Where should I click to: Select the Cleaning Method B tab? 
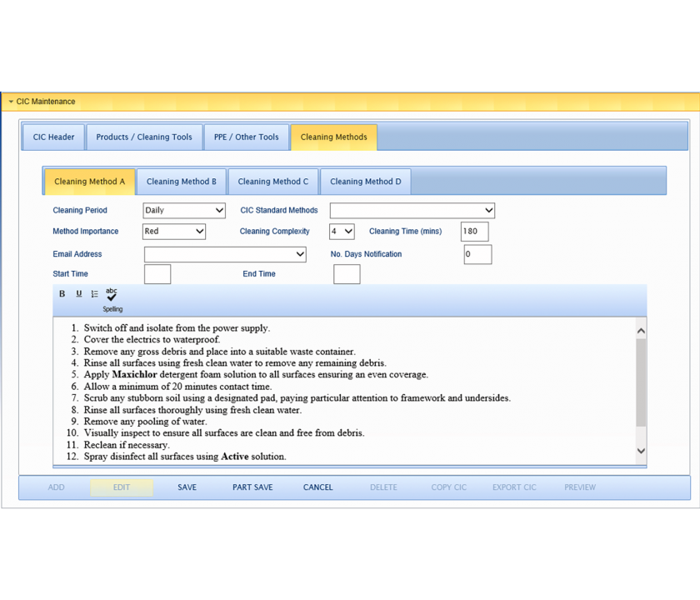(x=182, y=182)
